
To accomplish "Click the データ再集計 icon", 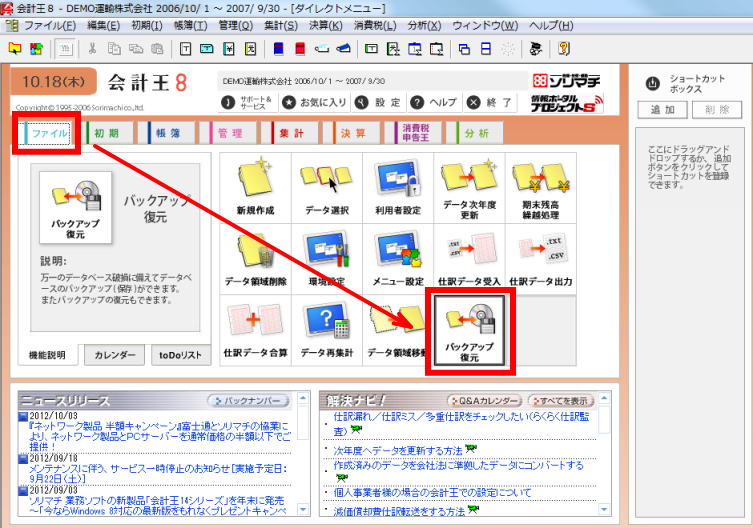I will point(326,330).
